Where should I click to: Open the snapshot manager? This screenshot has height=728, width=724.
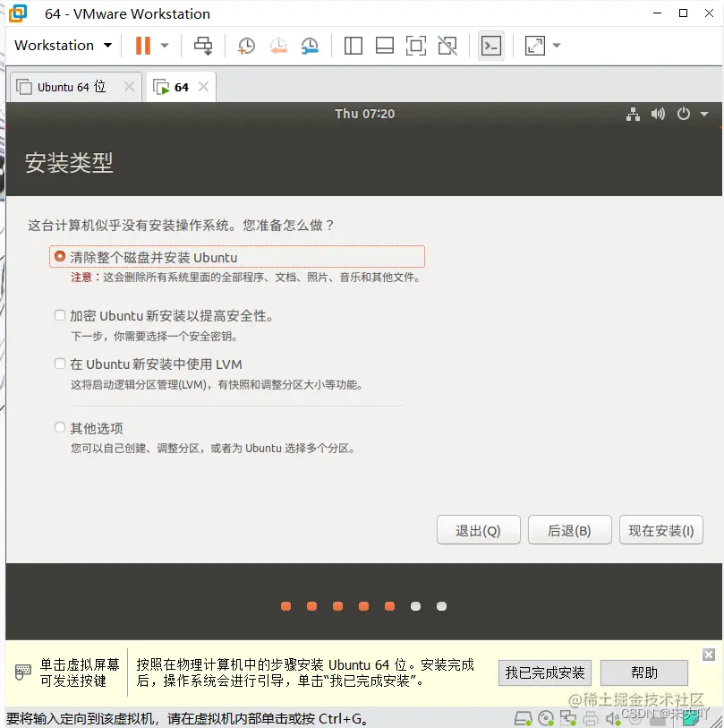pyautogui.click(x=310, y=46)
